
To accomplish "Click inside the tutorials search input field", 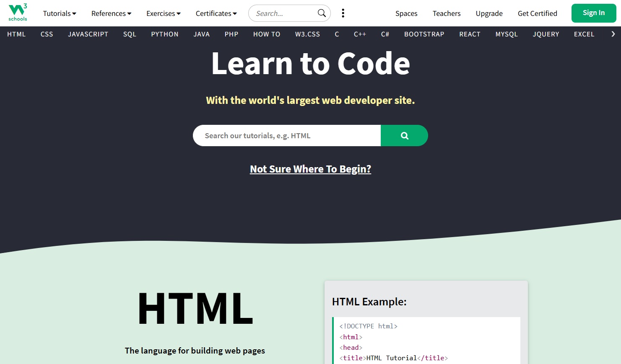I will (x=286, y=135).
